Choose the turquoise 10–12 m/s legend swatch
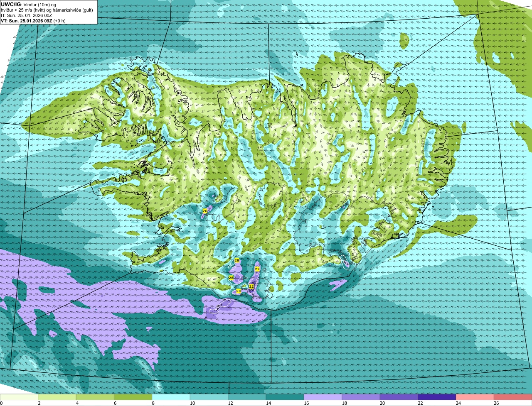Viewport: 532px width, 406px height. [209, 397]
